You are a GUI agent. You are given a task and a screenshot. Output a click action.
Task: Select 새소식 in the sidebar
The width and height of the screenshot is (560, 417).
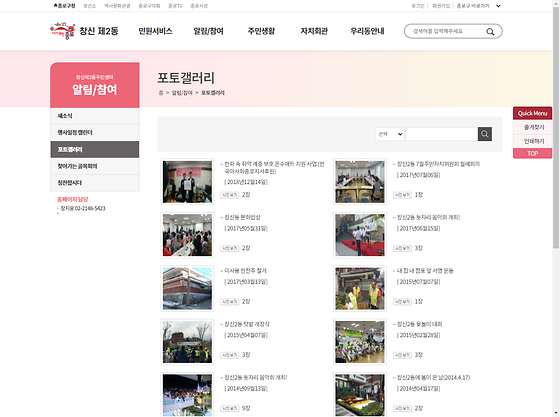pos(95,116)
